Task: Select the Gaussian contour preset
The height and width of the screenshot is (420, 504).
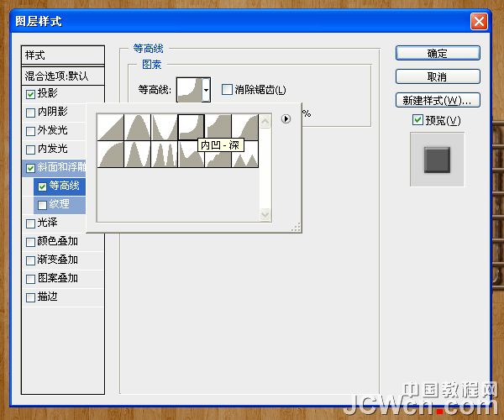Action: pyautogui.click(x=245, y=127)
